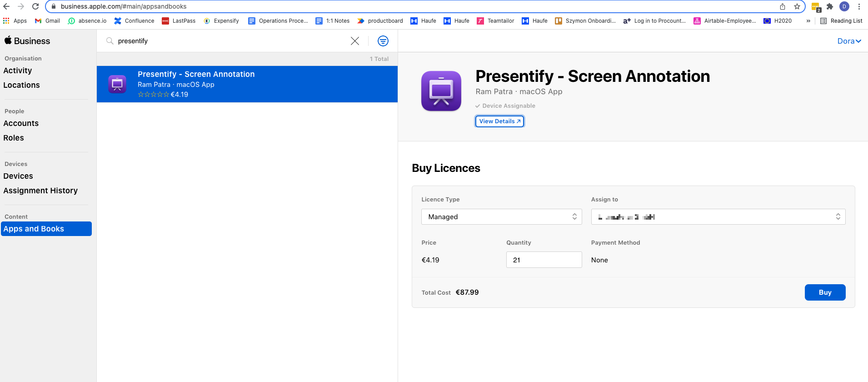Open Locations in the sidebar
The image size is (868, 382).
pos(21,85)
